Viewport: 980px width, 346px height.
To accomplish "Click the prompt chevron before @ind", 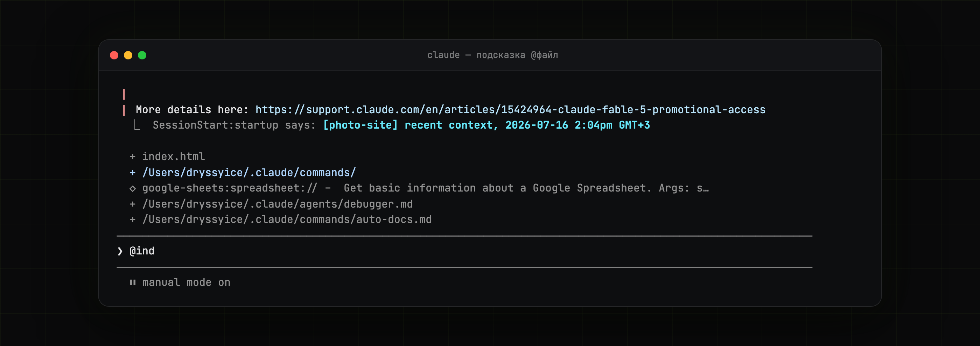I will pos(120,251).
